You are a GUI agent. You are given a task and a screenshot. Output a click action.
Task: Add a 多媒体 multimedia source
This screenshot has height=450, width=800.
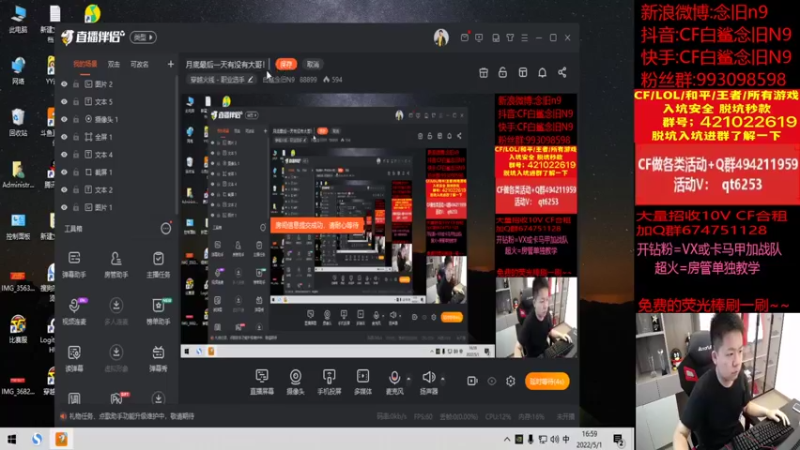click(x=363, y=382)
